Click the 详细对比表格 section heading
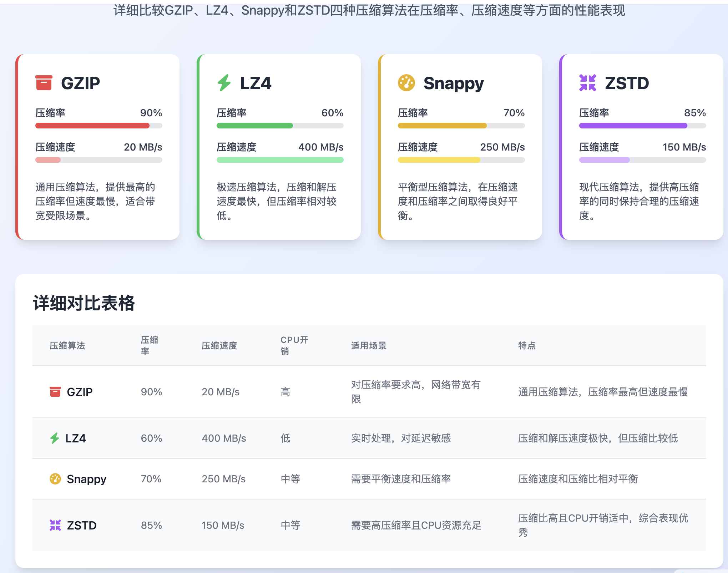728x573 pixels. (84, 303)
